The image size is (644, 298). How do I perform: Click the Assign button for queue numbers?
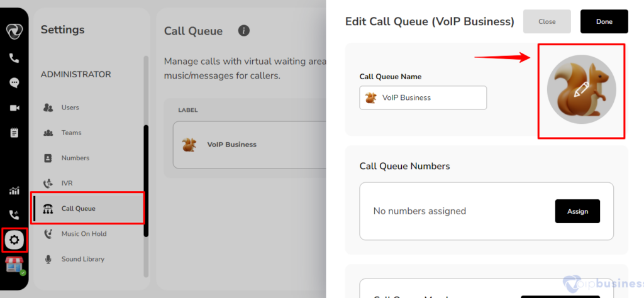coord(577,211)
